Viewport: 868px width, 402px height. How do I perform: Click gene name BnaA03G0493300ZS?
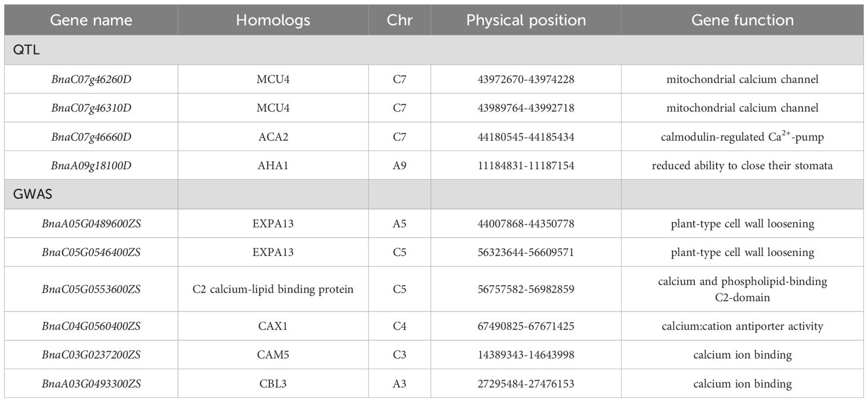pyautogui.click(x=91, y=384)
